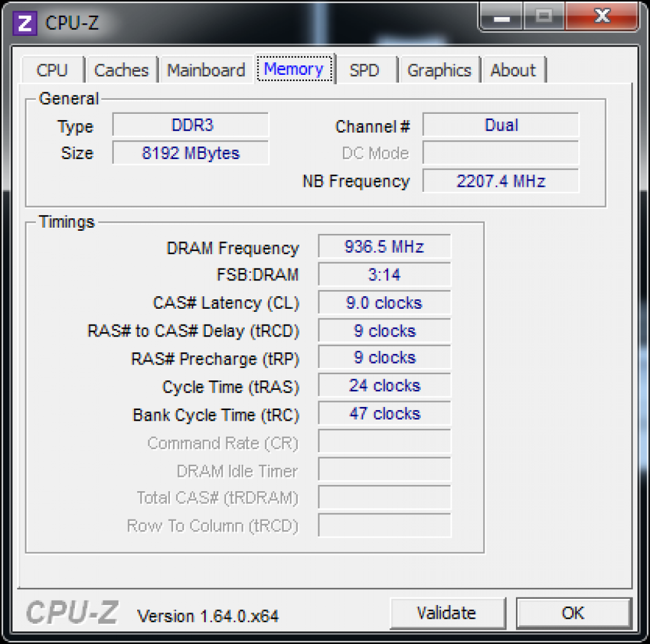
Task: Click the empty Row To Column (tRCD) field
Action: click(x=384, y=526)
